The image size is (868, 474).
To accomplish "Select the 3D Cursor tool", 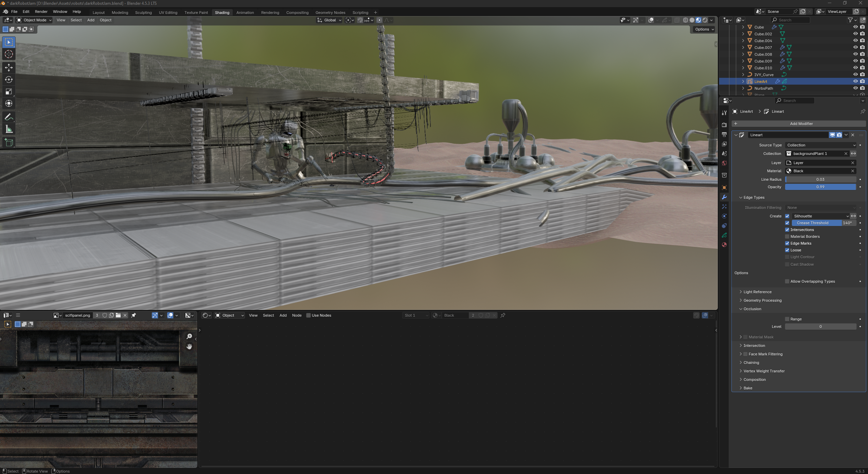I will click(x=9, y=54).
